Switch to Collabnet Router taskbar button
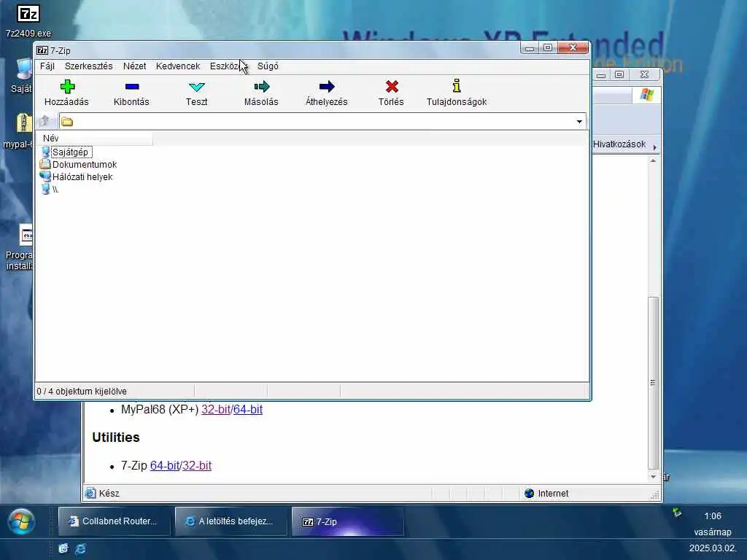 (x=114, y=521)
